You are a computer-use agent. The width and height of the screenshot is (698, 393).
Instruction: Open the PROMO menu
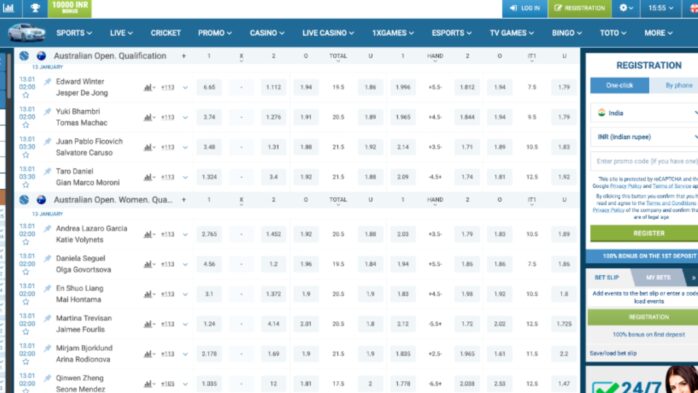point(215,33)
